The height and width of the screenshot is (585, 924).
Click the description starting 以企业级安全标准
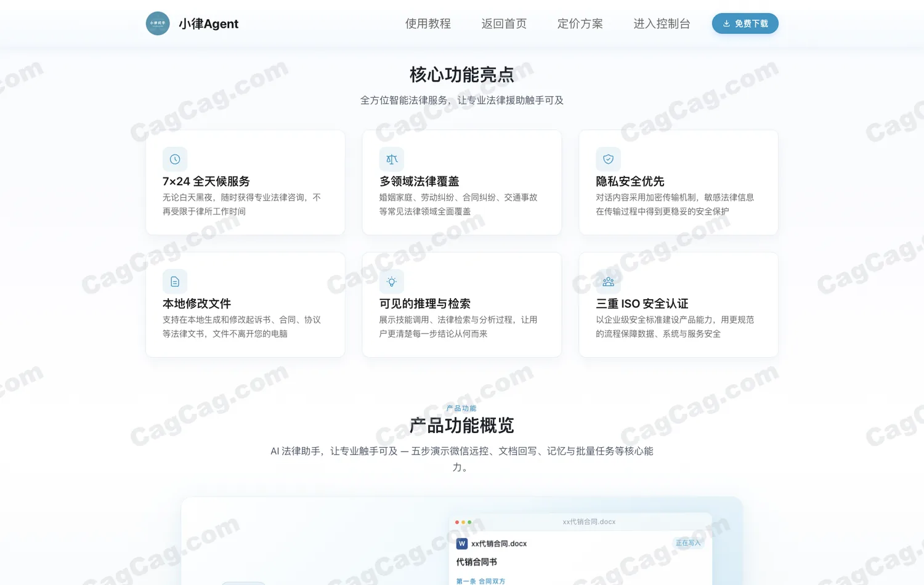pos(675,327)
